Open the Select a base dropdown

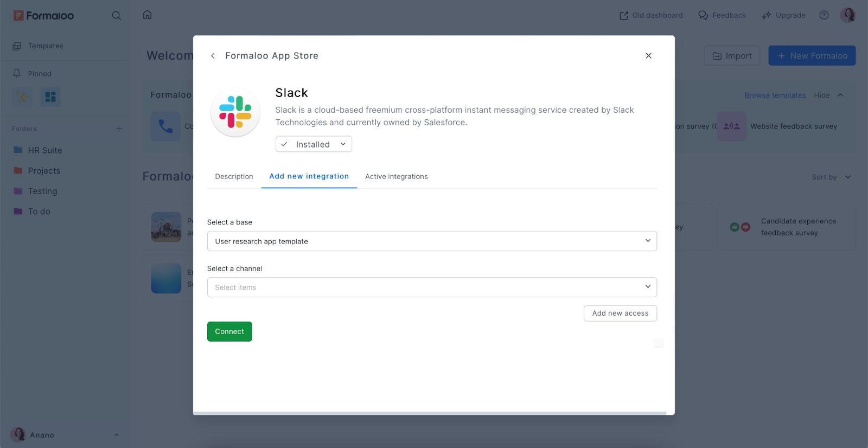coord(432,241)
